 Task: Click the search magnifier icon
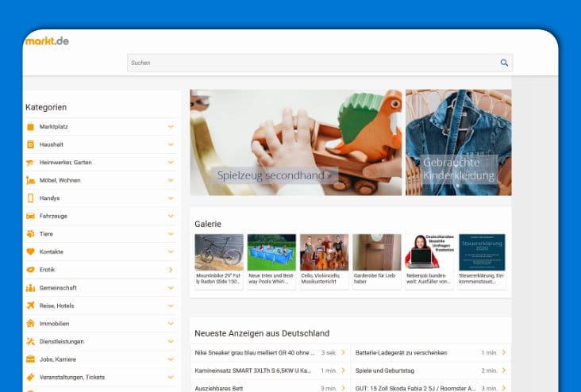(504, 63)
